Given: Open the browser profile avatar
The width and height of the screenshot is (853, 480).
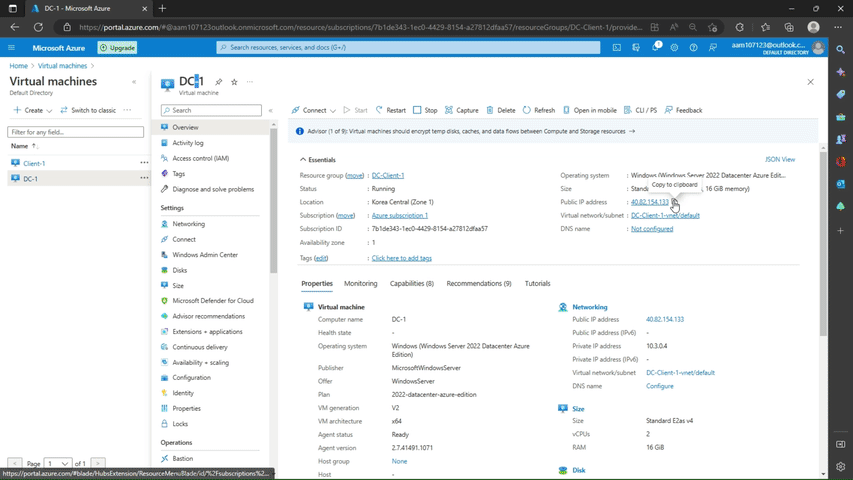Looking at the screenshot, I should click(x=813, y=27).
